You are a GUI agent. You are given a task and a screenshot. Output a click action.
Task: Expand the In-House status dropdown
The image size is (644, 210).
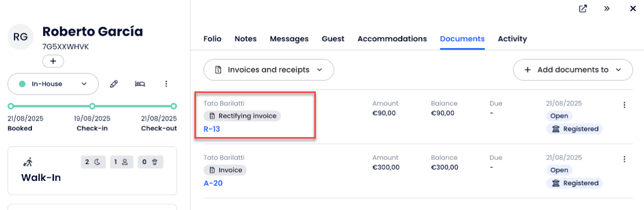[53, 84]
